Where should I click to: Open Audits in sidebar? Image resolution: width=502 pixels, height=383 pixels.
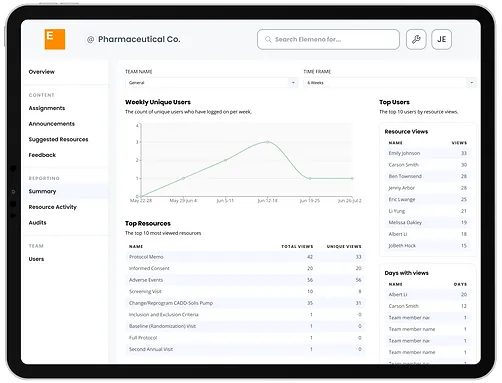[x=37, y=223]
